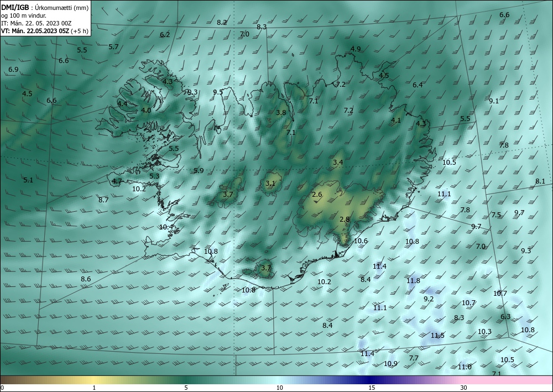The width and height of the screenshot is (553, 392).
Task: Click the 9.1 value label
Action: 494,101
